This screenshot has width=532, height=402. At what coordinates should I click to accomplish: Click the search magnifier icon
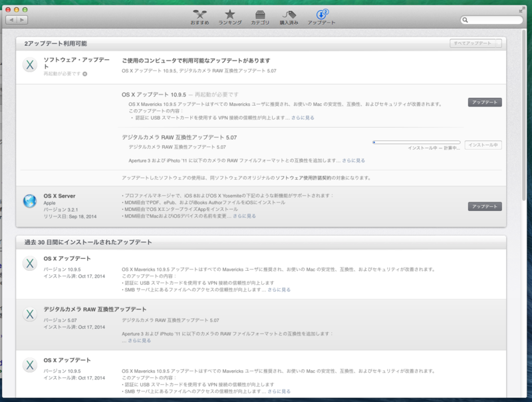[465, 20]
